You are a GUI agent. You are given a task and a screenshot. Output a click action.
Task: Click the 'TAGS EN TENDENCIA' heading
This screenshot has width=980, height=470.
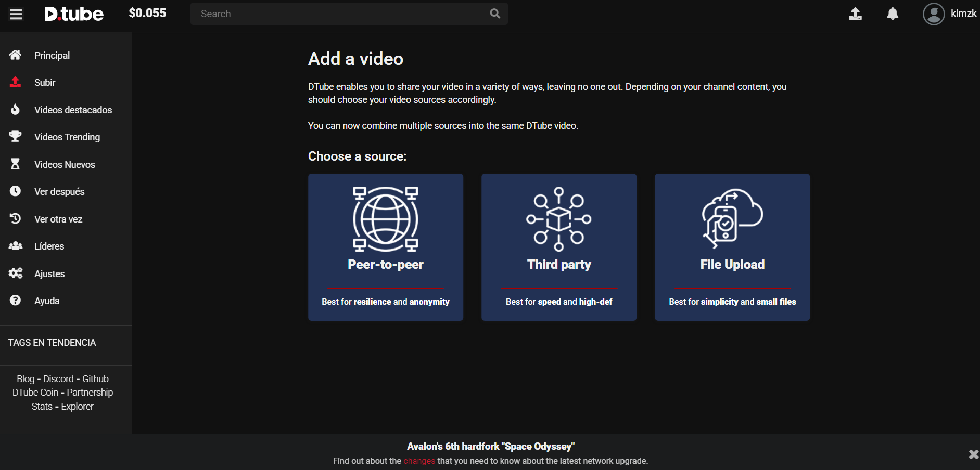click(x=52, y=343)
